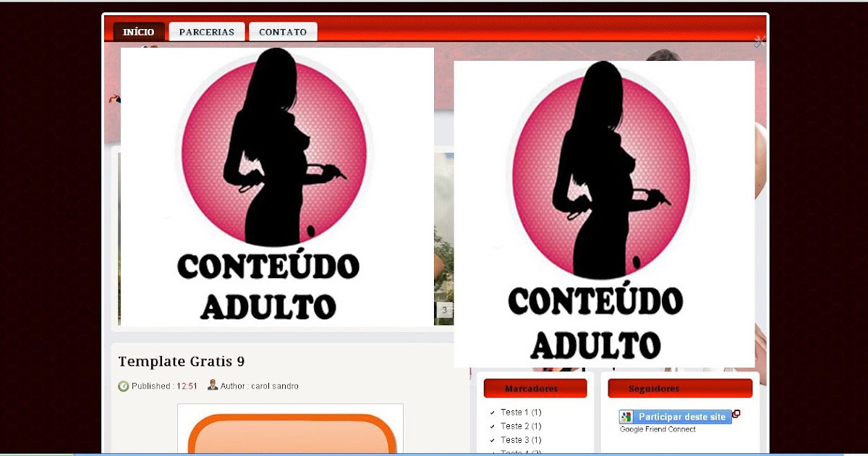Click the overlapping squares icon beside Participar
868x456 pixels.
point(736,414)
